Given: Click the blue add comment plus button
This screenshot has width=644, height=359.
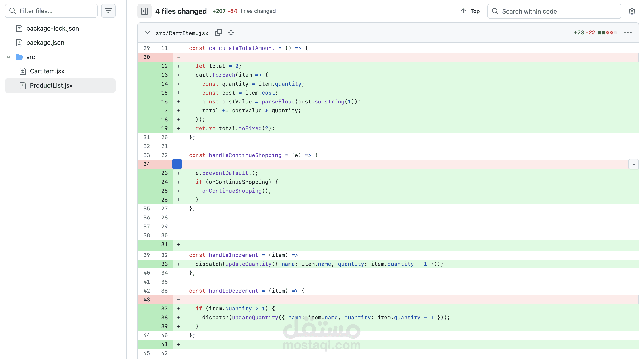Looking at the screenshot, I should click(177, 164).
